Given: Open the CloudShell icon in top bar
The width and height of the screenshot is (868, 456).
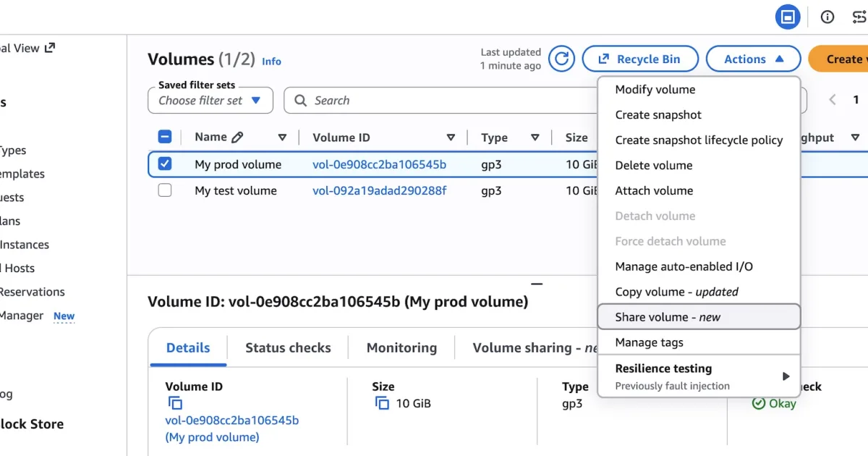Looking at the screenshot, I should point(788,17).
